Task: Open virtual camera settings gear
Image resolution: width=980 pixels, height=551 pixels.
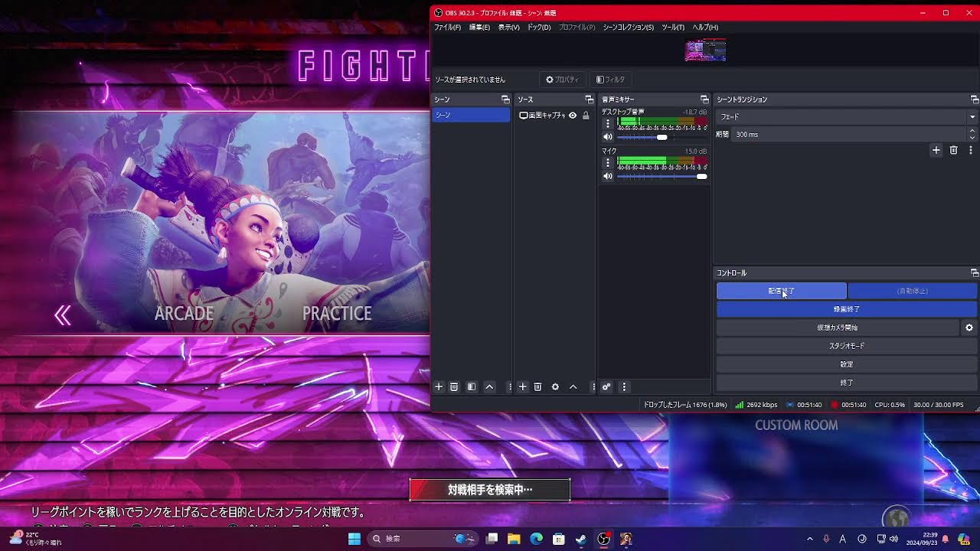Action: 969,328
